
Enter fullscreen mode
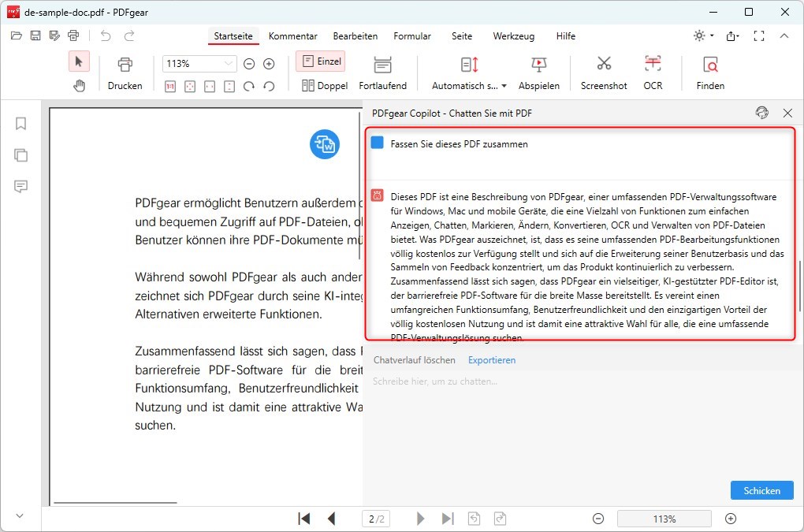[759, 35]
